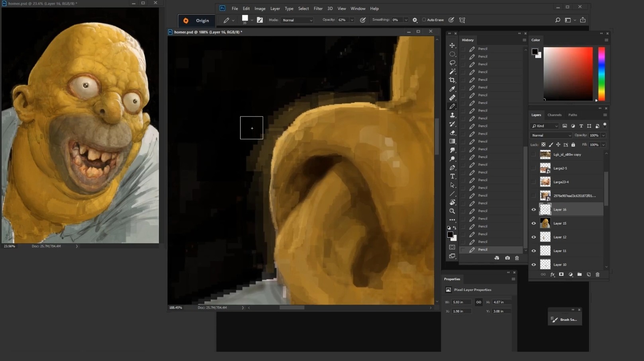644x361 pixels.
Task: Select the Move tool
Action: pos(452,45)
